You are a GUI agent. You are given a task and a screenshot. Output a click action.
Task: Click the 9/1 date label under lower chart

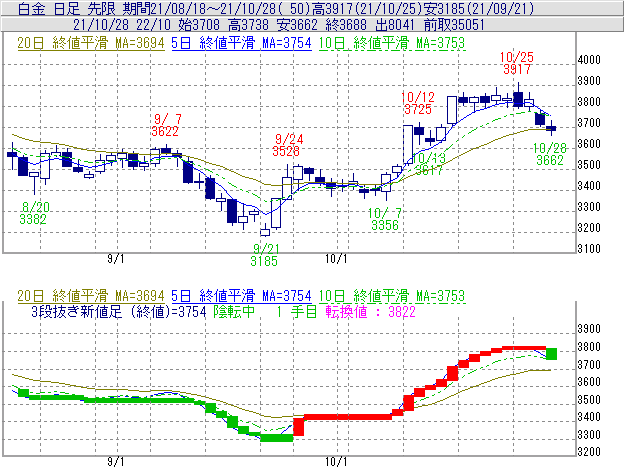coord(115,462)
